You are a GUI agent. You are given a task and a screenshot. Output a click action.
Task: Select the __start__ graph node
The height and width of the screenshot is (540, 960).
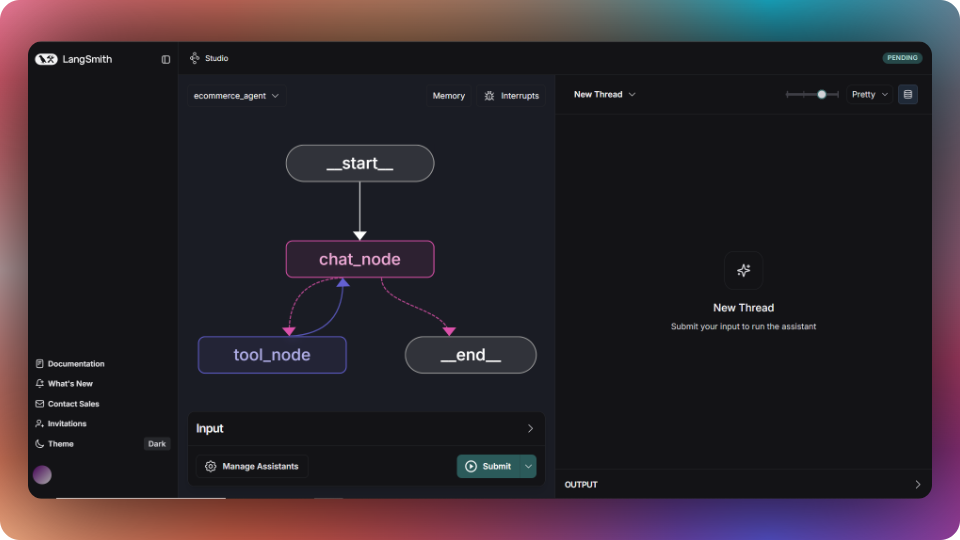click(x=360, y=163)
